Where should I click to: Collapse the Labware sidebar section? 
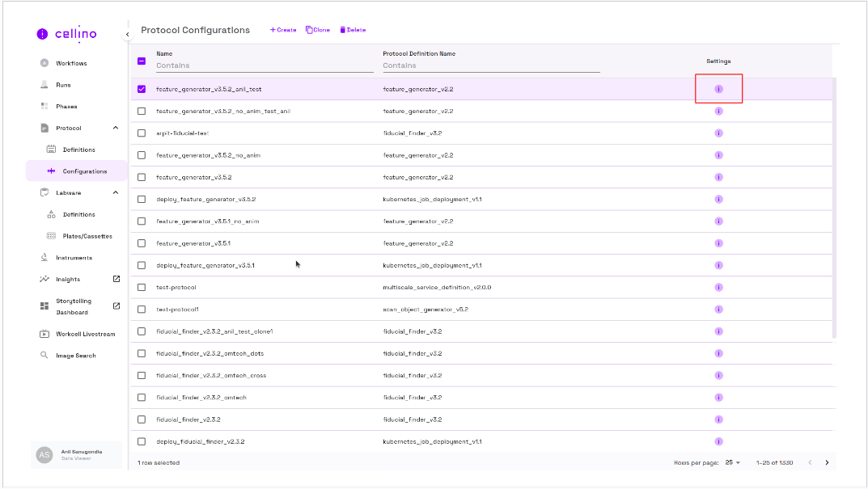(x=116, y=192)
